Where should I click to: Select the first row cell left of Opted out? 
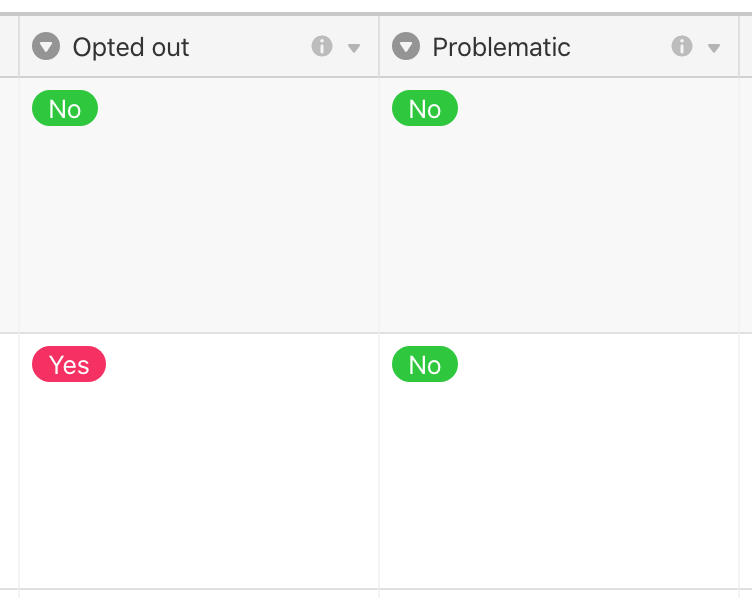(9, 205)
